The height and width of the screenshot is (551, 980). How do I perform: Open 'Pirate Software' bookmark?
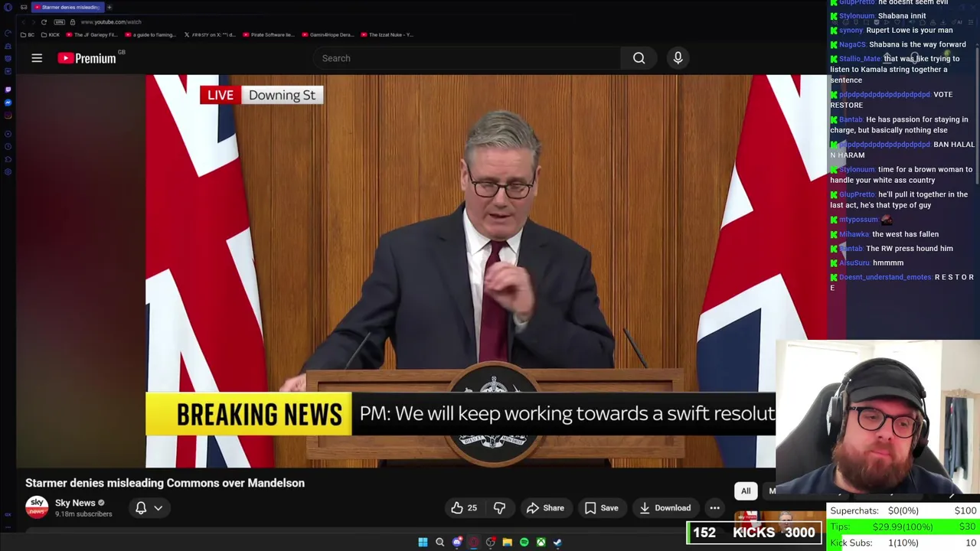(x=269, y=35)
